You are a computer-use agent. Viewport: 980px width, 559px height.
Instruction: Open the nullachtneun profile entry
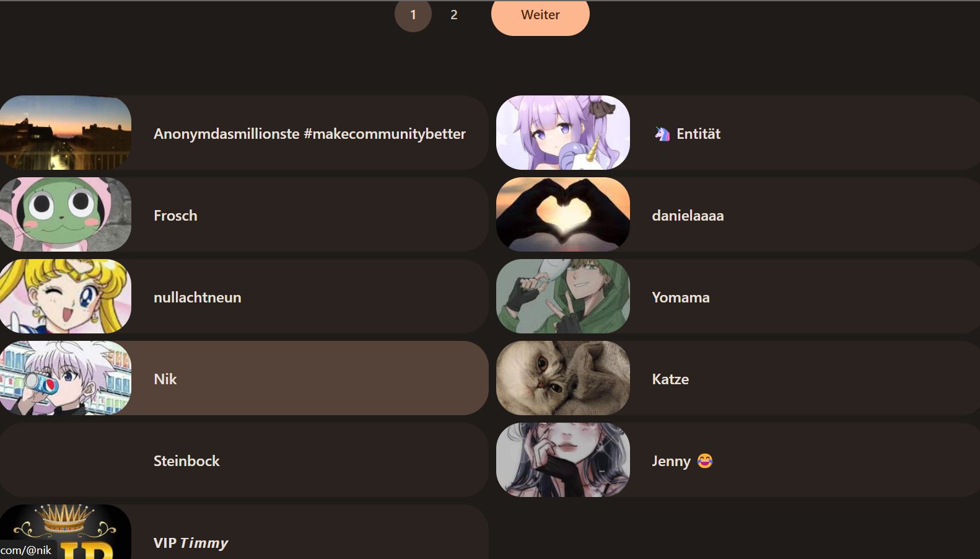coord(244,296)
